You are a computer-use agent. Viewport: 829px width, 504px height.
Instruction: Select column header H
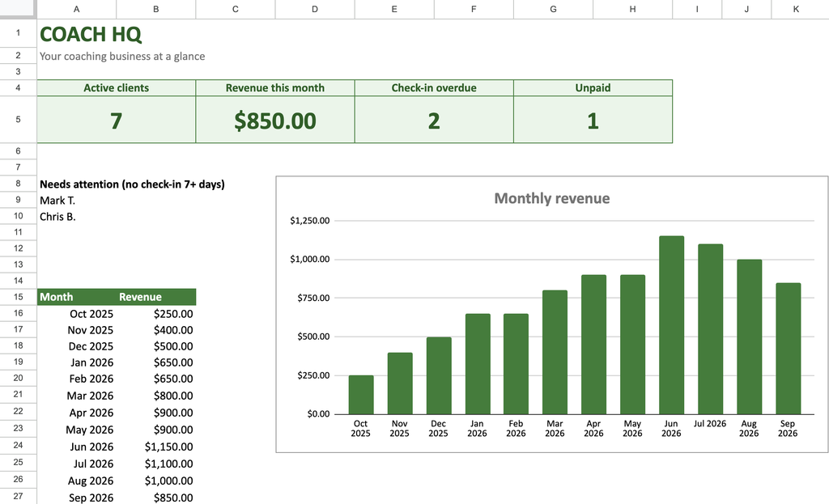(632, 9)
